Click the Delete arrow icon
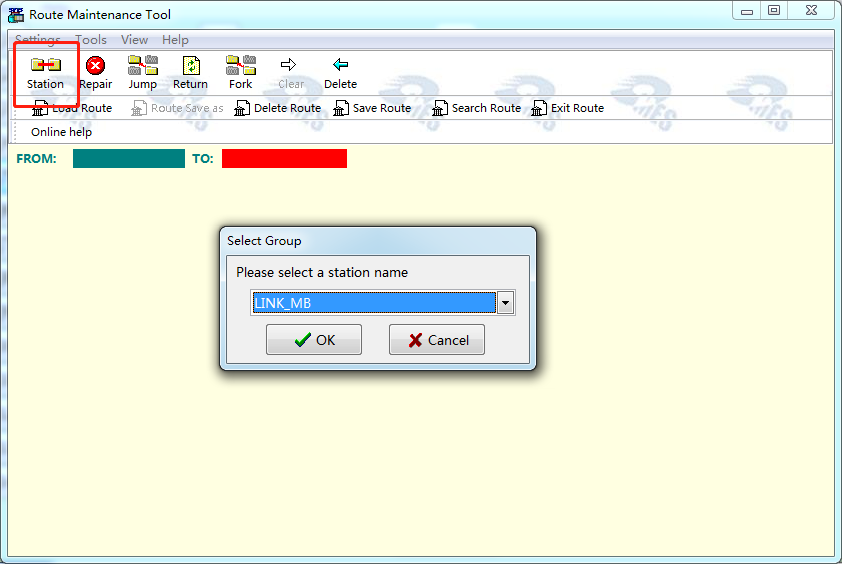The image size is (842, 564). click(x=340, y=66)
